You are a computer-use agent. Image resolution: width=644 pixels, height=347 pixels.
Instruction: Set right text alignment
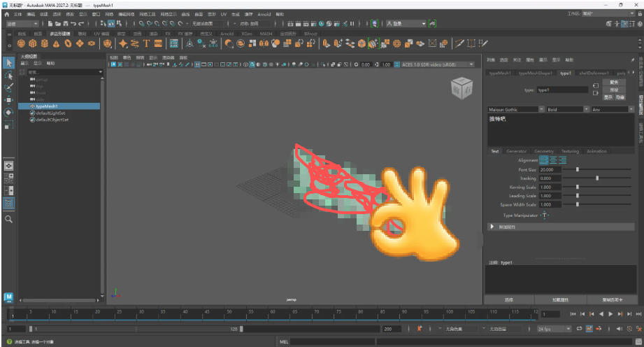pyautogui.click(x=563, y=160)
